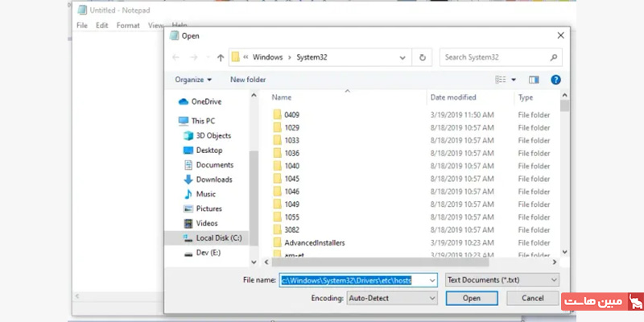Open Notepad View menu
Screen dimensions: 644x322
(x=155, y=26)
